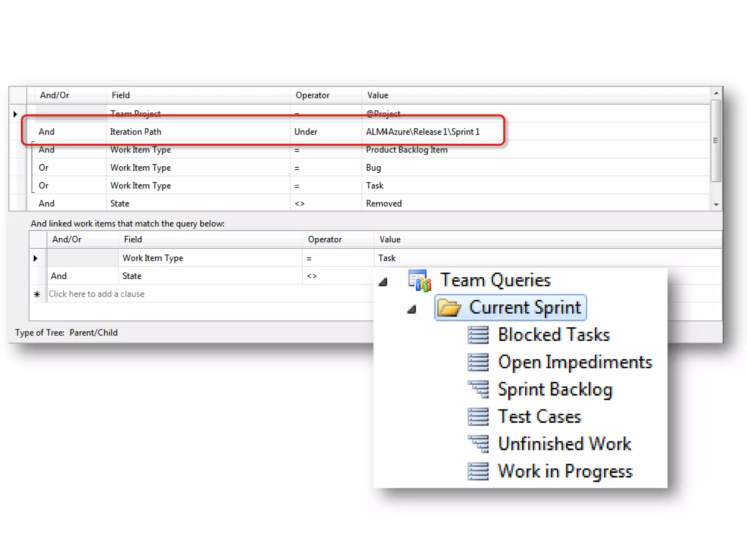The height and width of the screenshot is (560, 747).
Task: Click the scroll up arrow of query grid
Action: (x=716, y=93)
